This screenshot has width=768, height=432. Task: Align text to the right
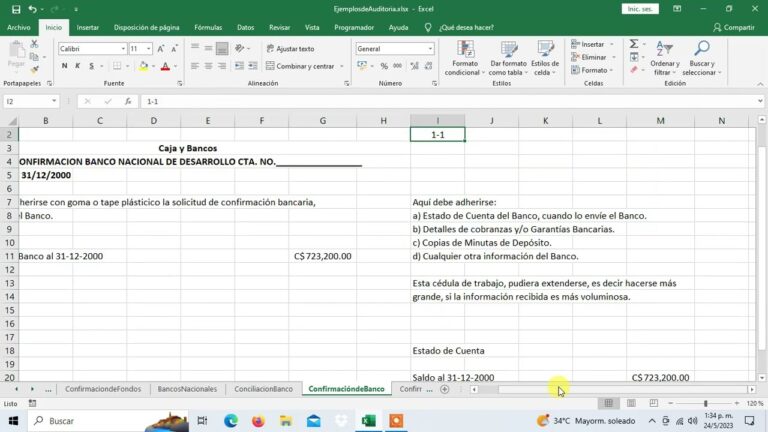point(222,66)
